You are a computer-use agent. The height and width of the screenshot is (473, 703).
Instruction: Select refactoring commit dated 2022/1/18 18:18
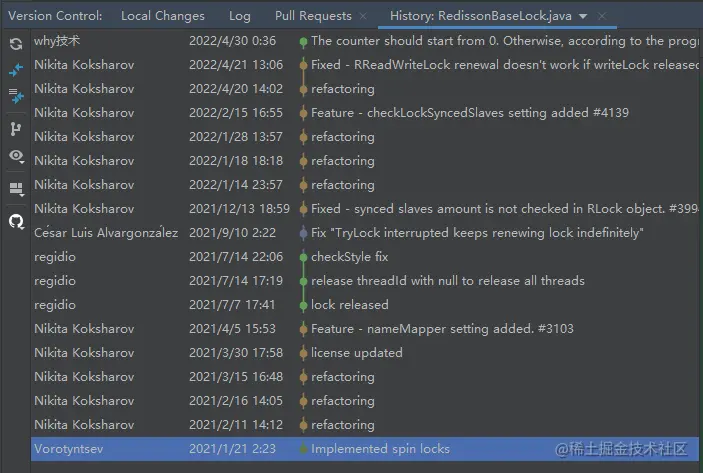tap(365, 161)
